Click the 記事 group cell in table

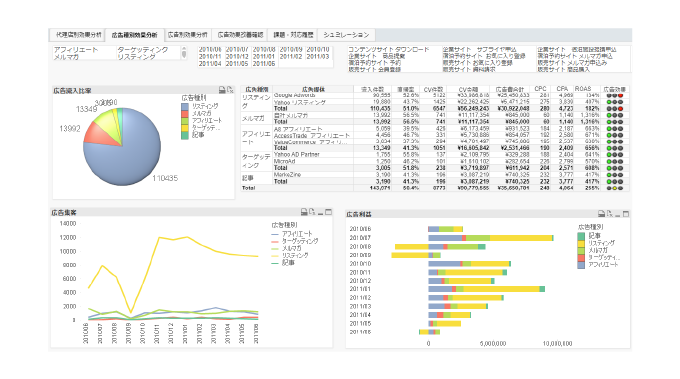tap(257, 178)
